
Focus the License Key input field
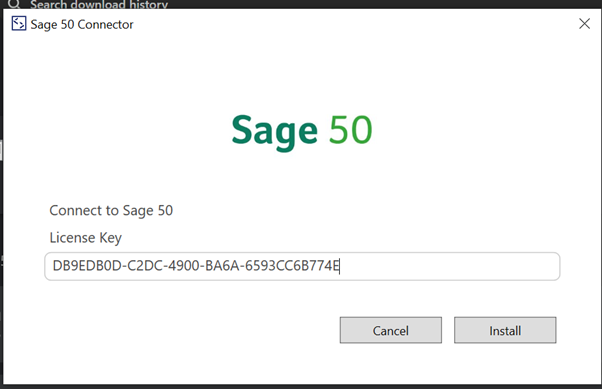click(302, 266)
